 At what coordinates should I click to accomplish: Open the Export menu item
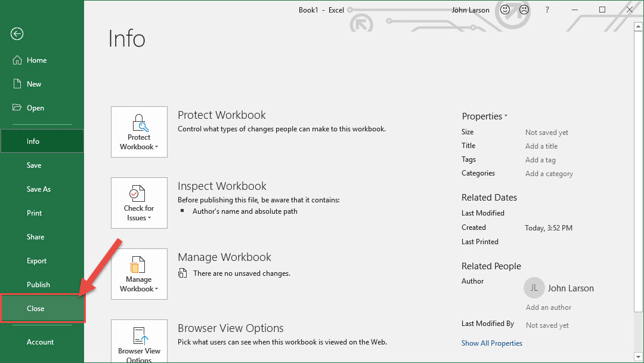[36, 261]
